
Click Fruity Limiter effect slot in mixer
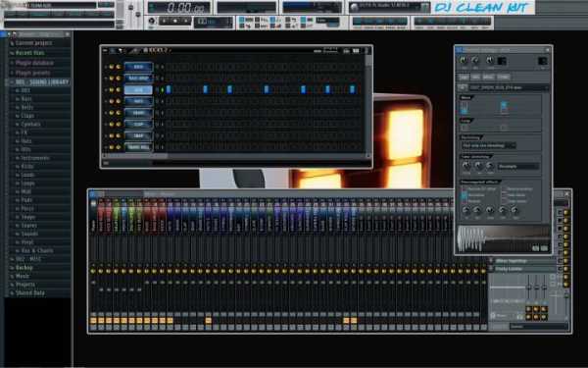pyautogui.click(x=522, y=269)
